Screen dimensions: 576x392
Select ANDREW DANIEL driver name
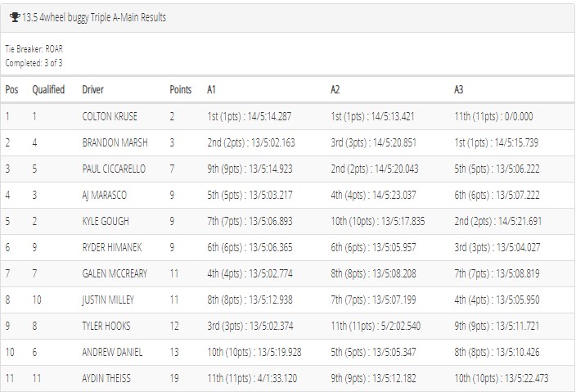pos(112,353)
